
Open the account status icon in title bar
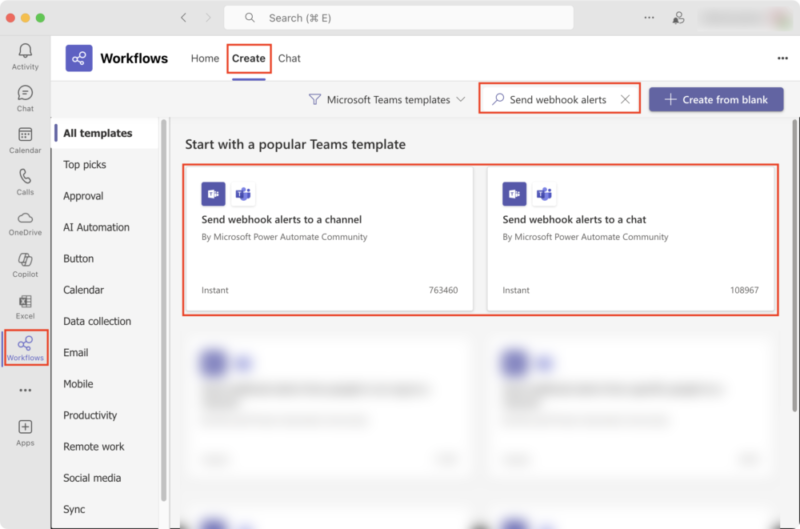pos(678,18)
